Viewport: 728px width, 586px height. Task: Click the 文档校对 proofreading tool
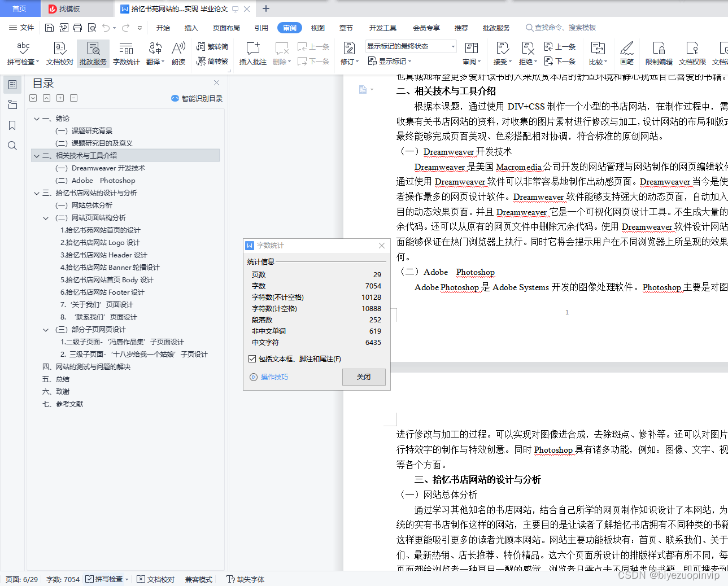tap(60, 54)
